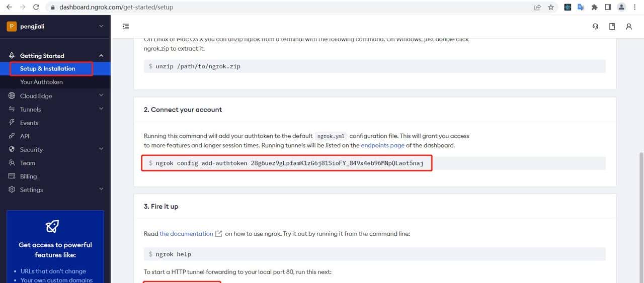
Task: Click the share page icon in address bar
Action: coord(537,7)
